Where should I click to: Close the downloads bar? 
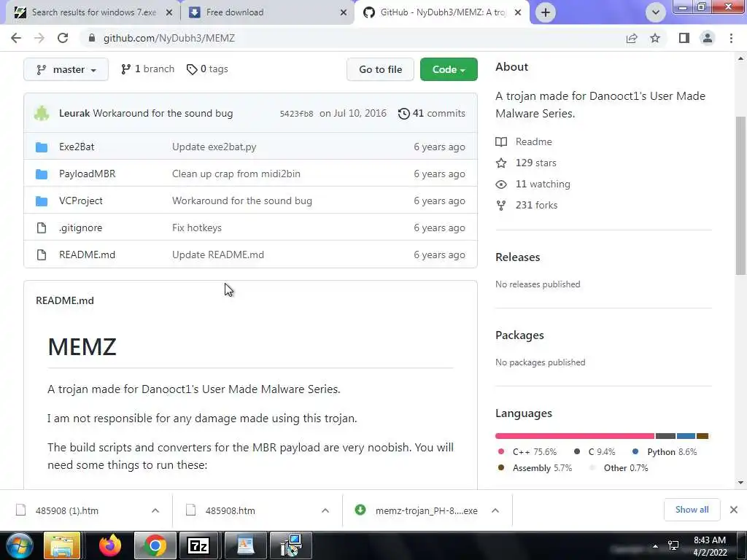coord(734,510)
